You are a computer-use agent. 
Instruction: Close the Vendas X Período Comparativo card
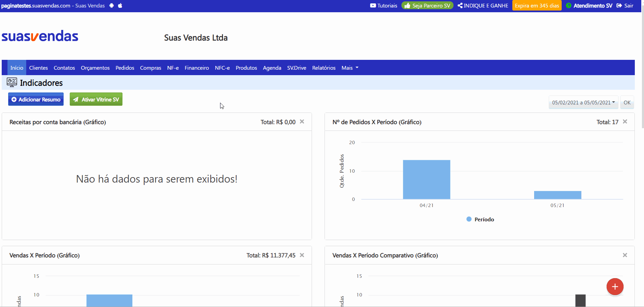coord(625,255)
